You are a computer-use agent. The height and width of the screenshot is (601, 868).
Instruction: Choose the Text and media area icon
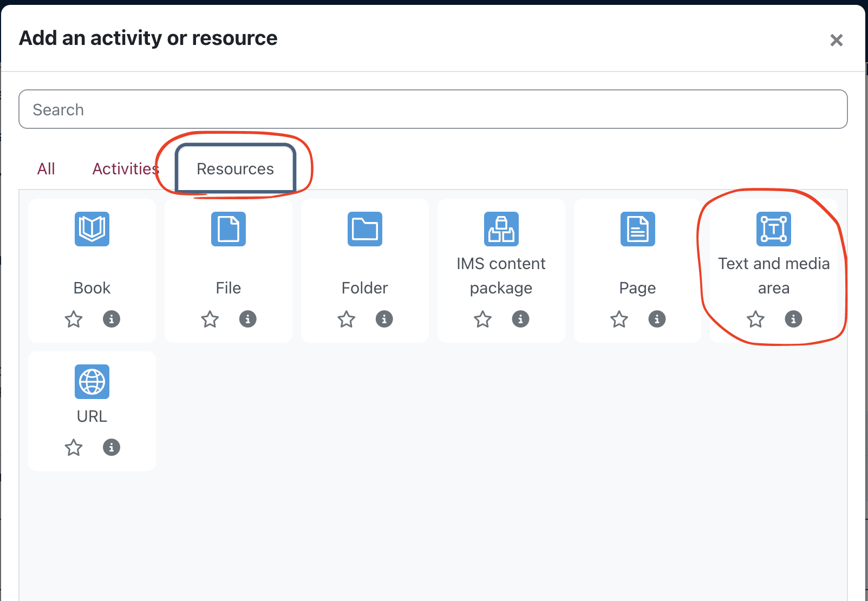coord(774,229)
